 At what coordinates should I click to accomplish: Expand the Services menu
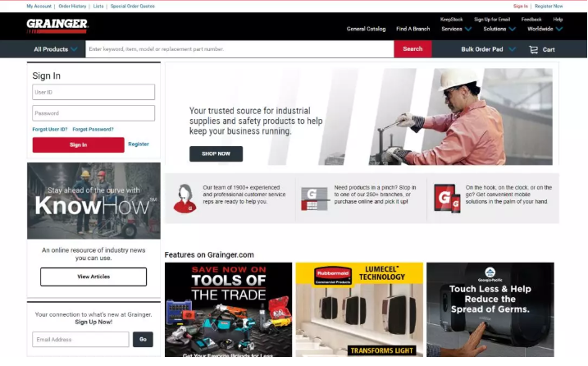pos(456,29)
